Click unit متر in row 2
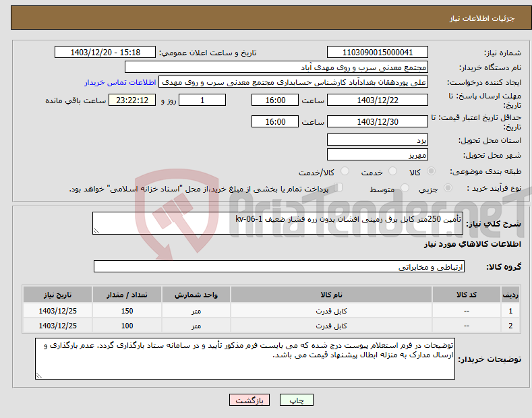The image size is (532, 418). pyautogui.click(x=196, y=326)
